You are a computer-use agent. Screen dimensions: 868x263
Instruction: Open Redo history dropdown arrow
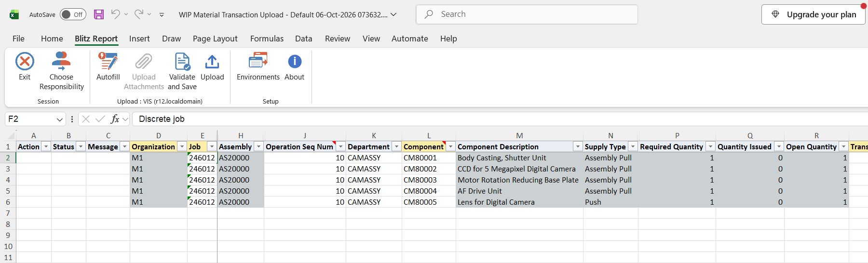point(149,14)
